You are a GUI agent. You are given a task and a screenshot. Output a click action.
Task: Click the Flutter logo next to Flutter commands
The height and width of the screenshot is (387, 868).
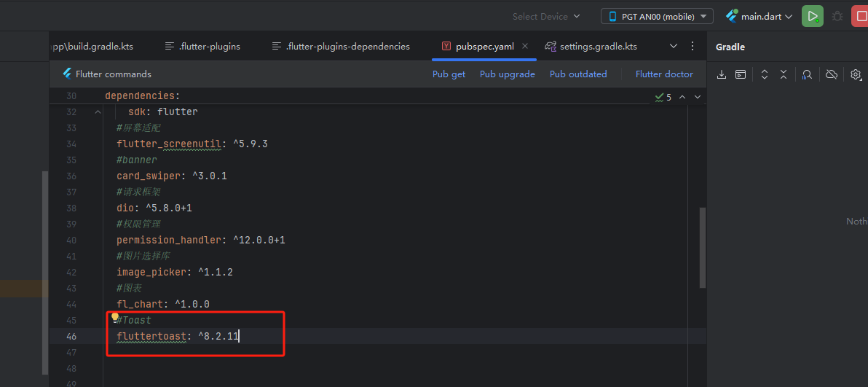click(x=67, y=74)
